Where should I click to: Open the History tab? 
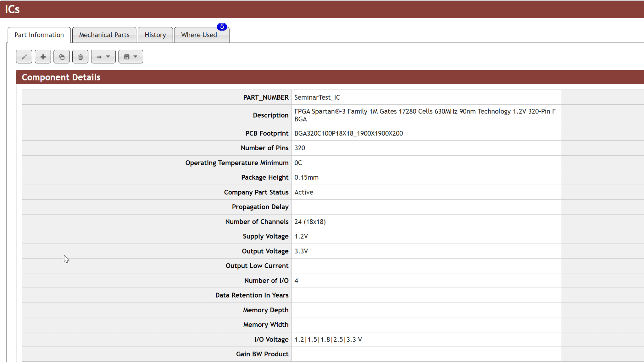click(x=155, y=35)
